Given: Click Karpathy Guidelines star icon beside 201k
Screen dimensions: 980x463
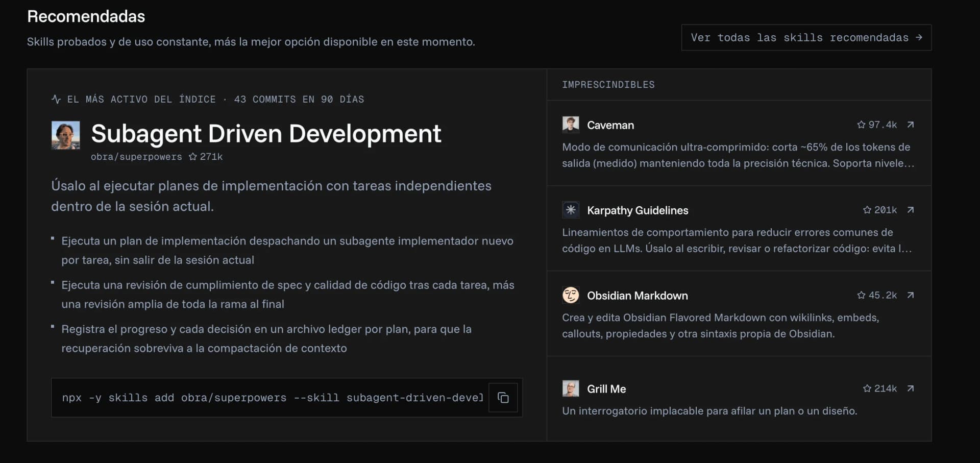Looking at the screenshot, I should [867, 210].
